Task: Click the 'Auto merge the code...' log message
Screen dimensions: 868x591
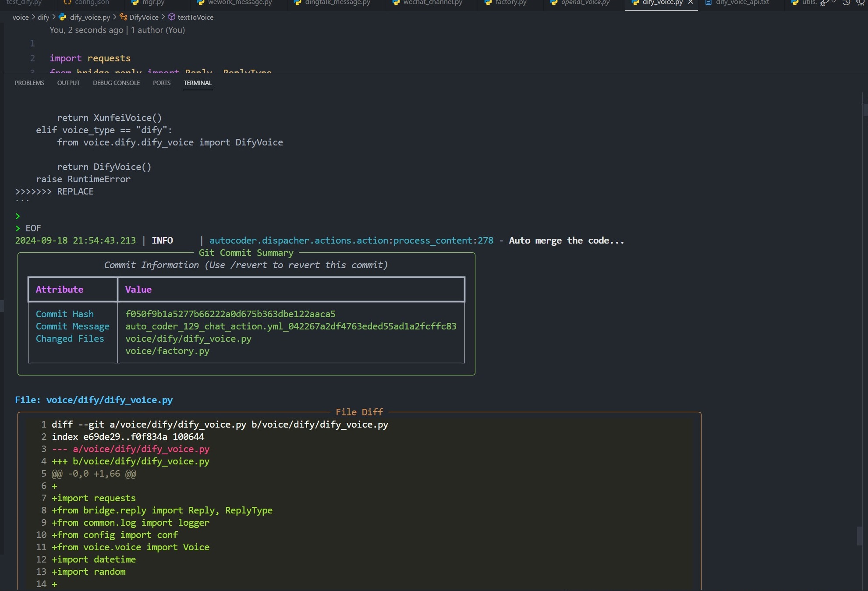Action: (x=567, y=241)
